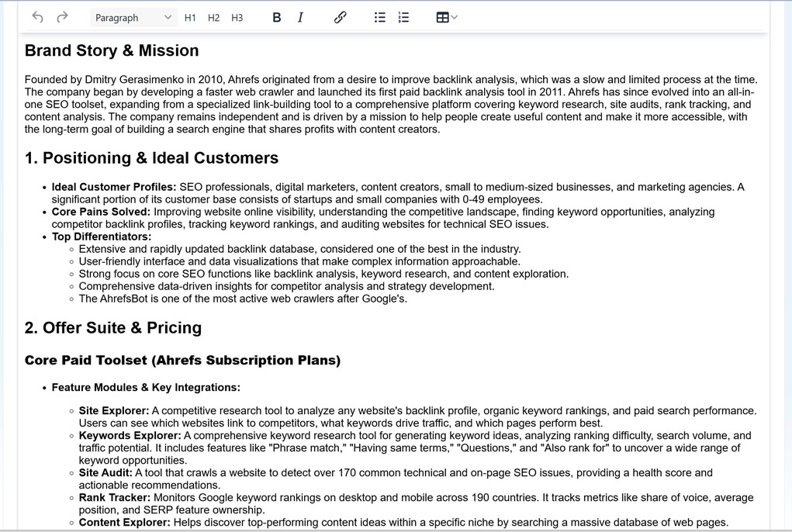
Task: Apply Heading 1 with H1 button
Action: pyautogui.click(x=190, y=18)
